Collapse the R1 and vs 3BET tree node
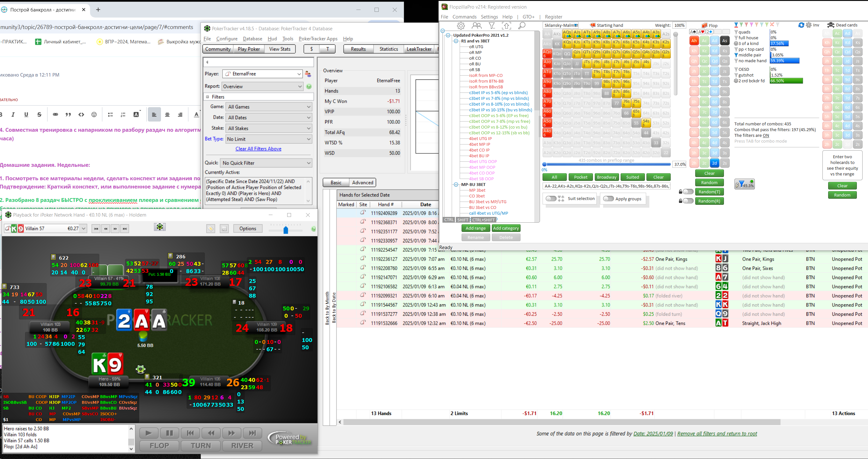Screen dimensions: 868x459 click(x=456, y=41)
